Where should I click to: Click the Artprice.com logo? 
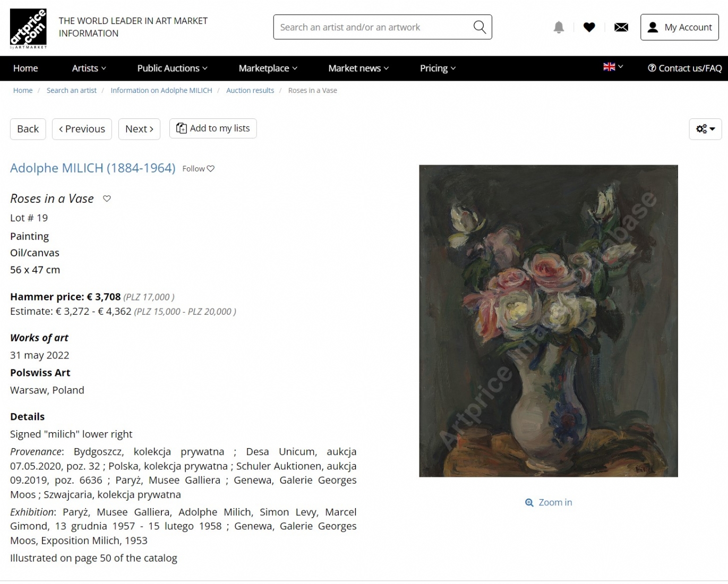(x=28, y=29)
